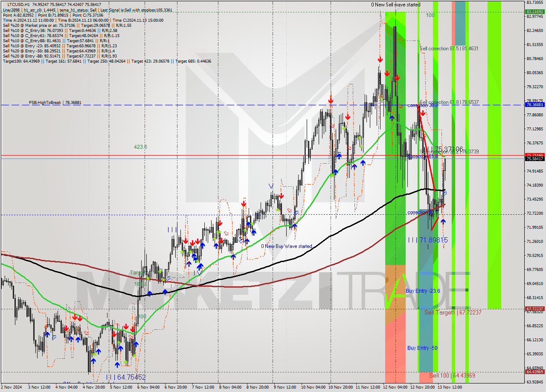Select the '| | | 64.75452' wave label
This screenshot has height=392, width=546.
pyautogui.click(x=126, y=378)
